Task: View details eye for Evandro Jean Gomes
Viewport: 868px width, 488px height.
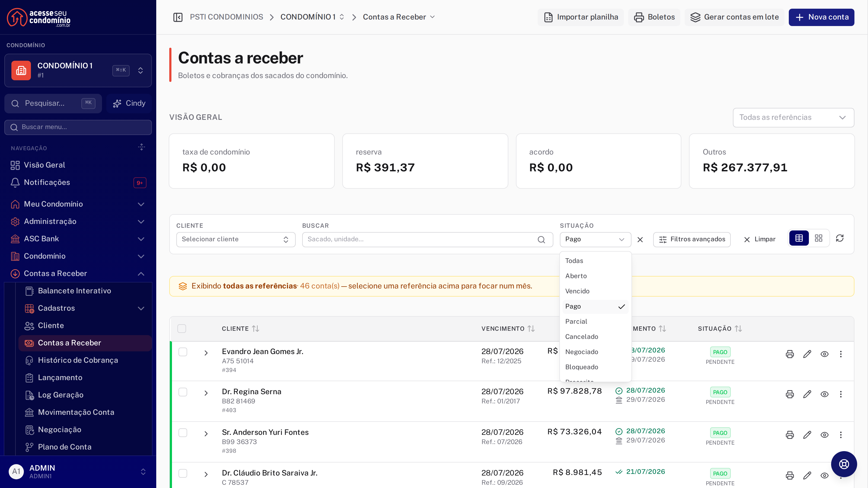Action: click(x=825, y=354)
